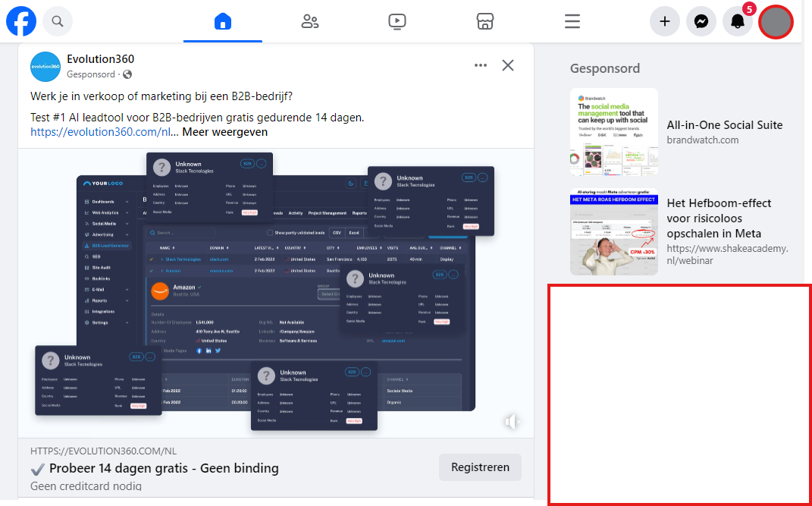The height and width of the screenshot is (506, 812).
Task: Play the Evolution360 dashboard video
Action: pyautogui.click(x=275, y=293)
